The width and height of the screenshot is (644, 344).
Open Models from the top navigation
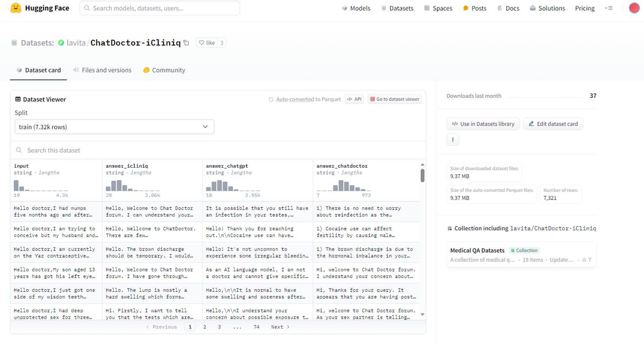point(356,8)
